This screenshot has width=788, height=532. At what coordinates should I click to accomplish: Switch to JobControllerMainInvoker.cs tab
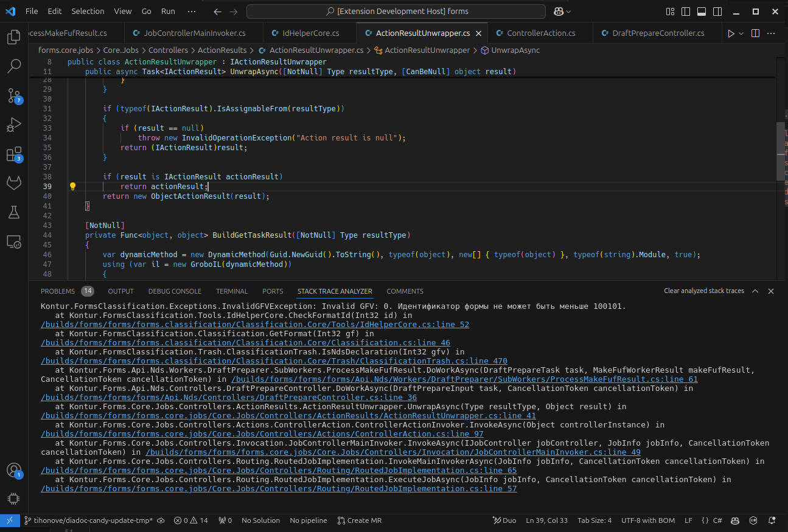coord(194,33)
